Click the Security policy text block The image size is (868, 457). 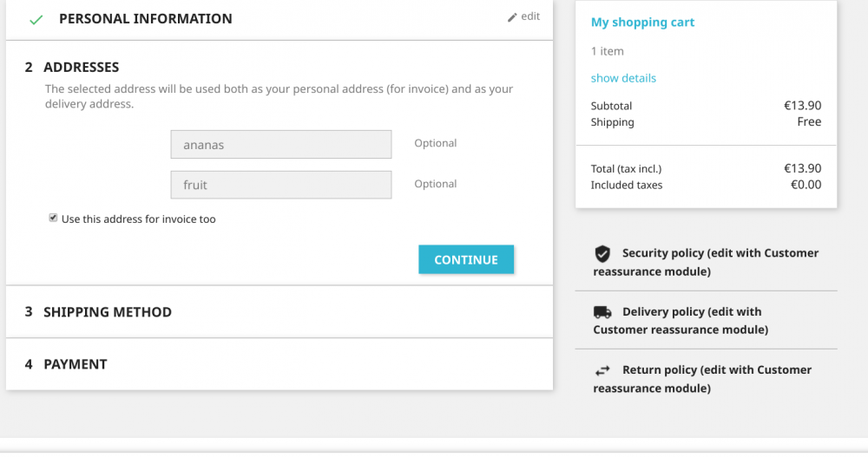pyautogui.click(x=706, y=262)
